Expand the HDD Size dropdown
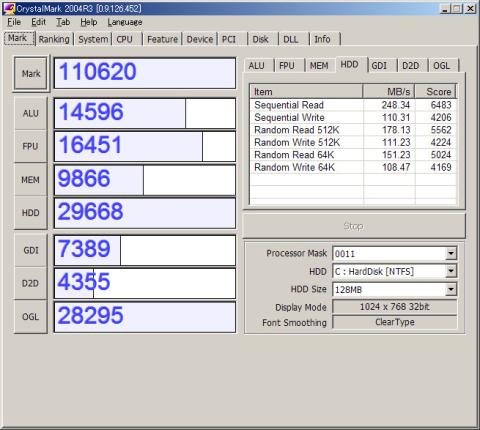The height and width of the screenshot is (430, 480). click(x=451, y=289)
